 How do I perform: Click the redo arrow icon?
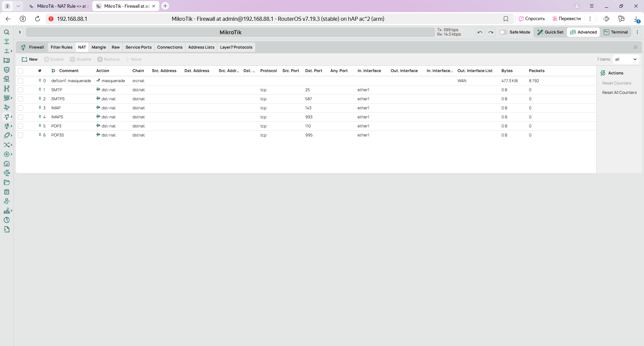491,32
